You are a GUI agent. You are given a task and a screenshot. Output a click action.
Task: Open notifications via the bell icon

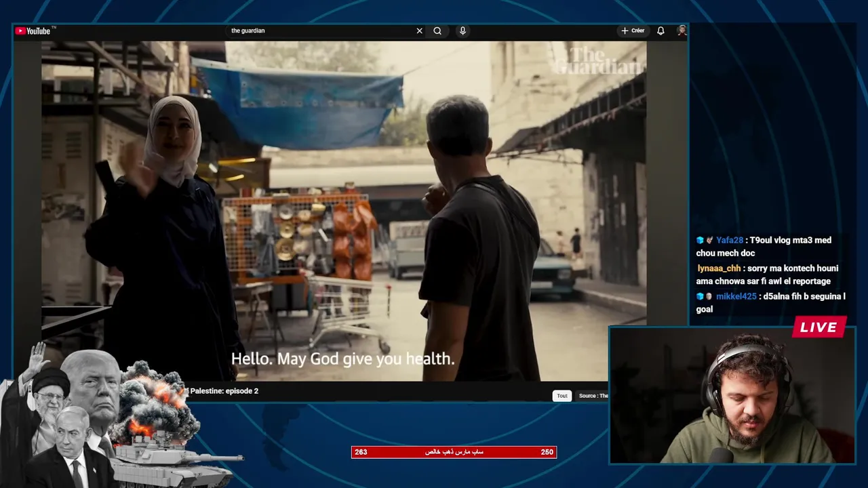click(660, 30)
